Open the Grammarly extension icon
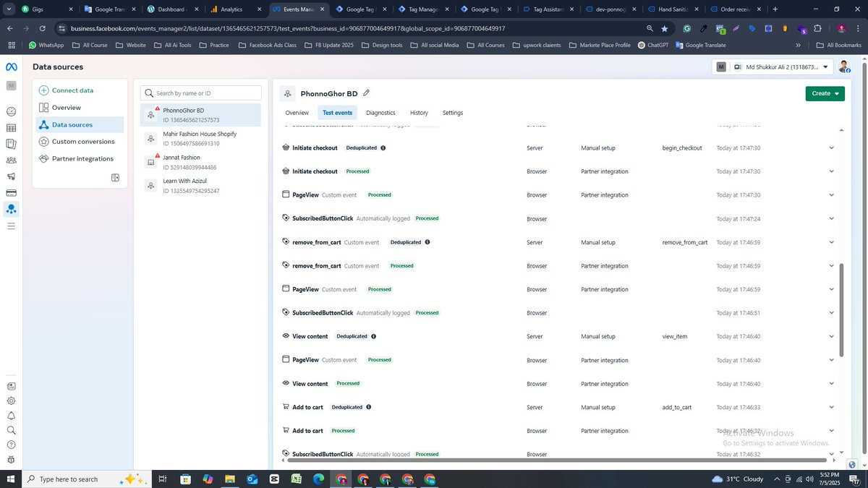 pos(687,28)
